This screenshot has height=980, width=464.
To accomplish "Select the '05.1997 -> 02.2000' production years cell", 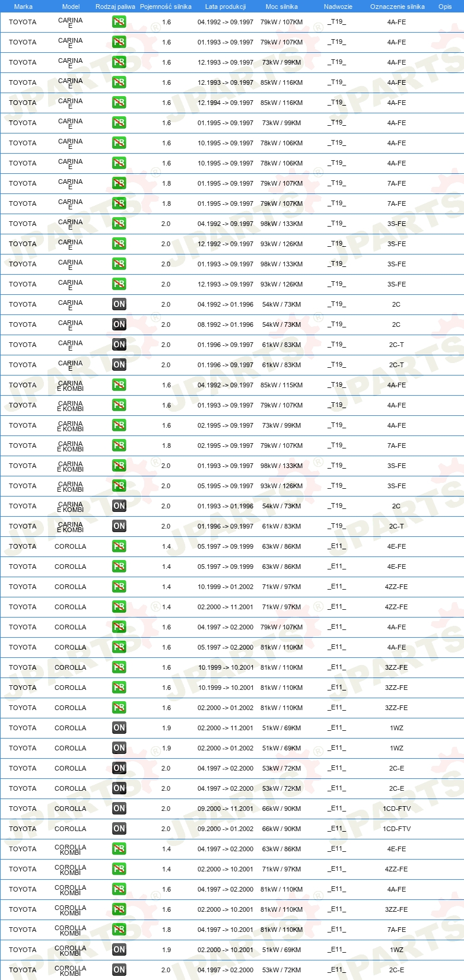I will [x=225, y=647].
